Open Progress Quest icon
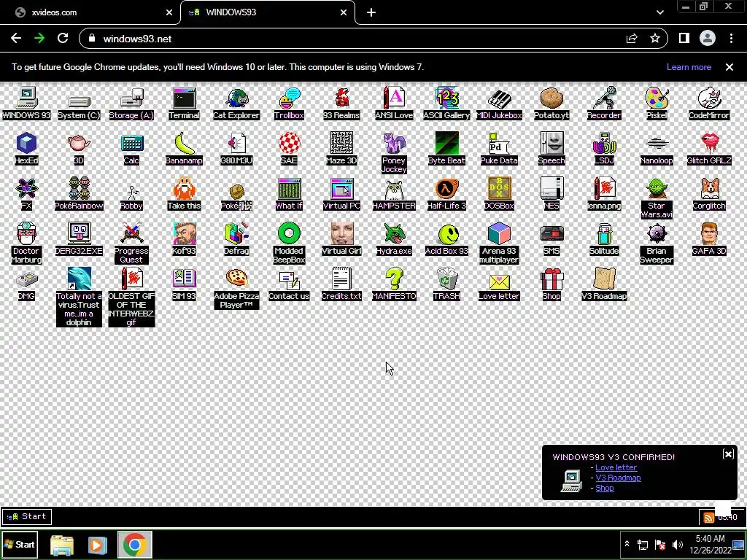The width and height of the screenshot is (747, 560). coord(131,243)
